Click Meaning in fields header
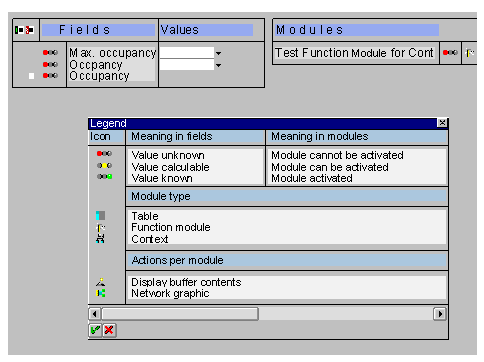 [x=195, y=137]
